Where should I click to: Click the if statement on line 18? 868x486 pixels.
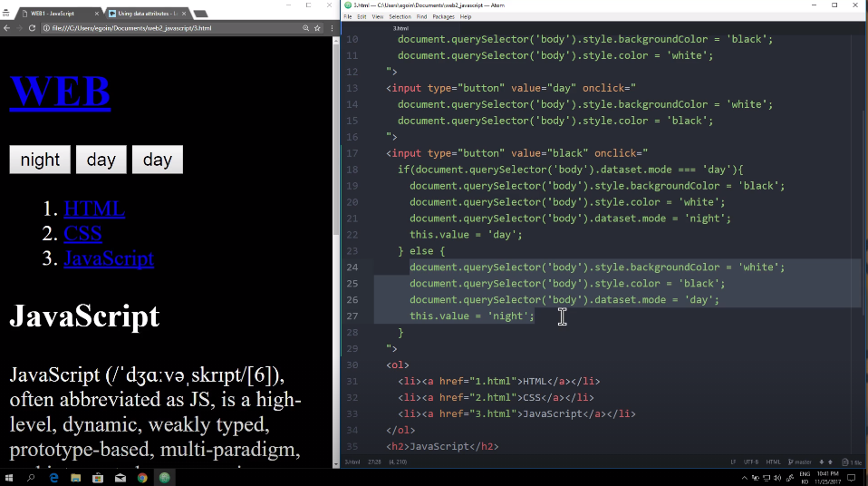tap(571, 170)
